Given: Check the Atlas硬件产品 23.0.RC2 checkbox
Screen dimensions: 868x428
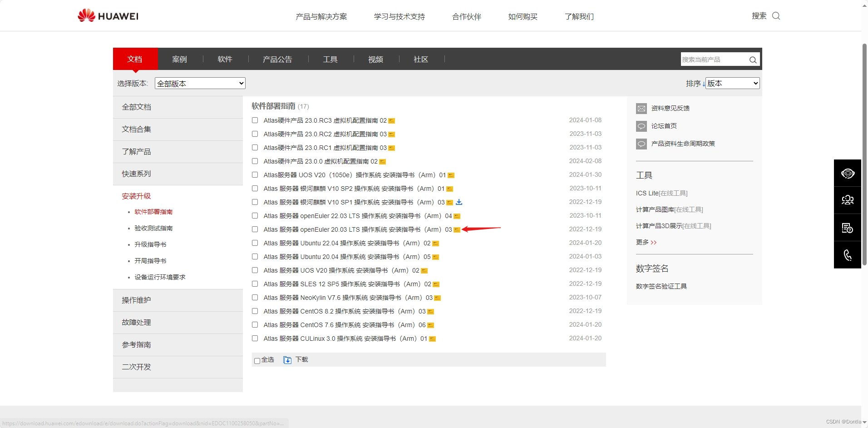Looking at the screenshot, I should 255,134.
